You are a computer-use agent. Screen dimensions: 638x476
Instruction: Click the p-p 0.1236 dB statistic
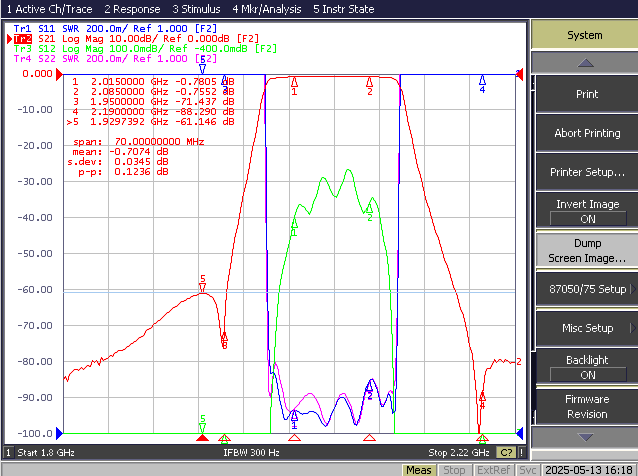pyautogui.click(x=123, y=172)
